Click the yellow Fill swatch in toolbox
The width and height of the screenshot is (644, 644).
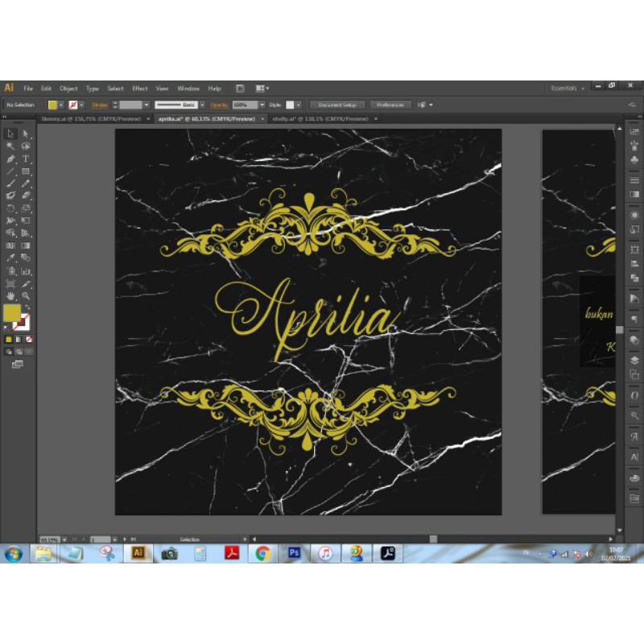12,313
